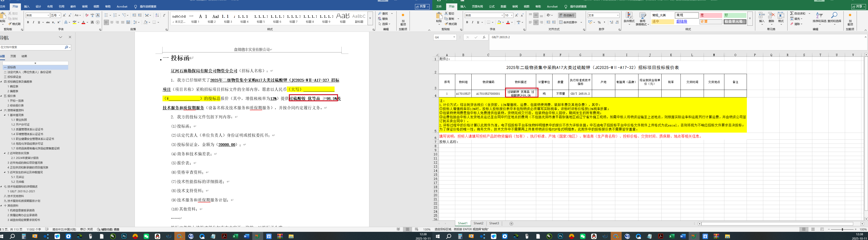Click the Format Painter brush in Word

(x=14, y=24)
